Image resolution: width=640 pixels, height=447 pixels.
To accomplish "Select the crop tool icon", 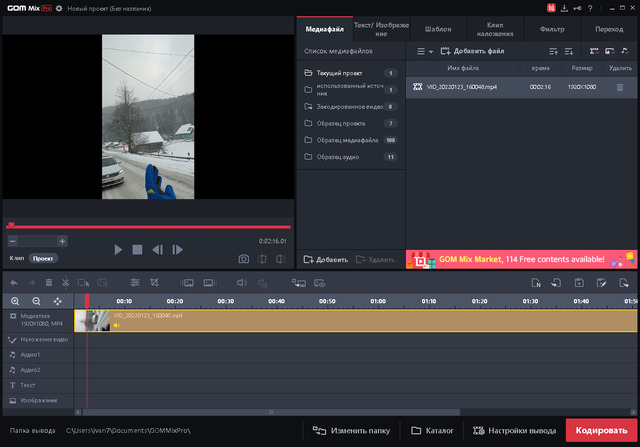I will pyautogui.click(x=154, y=282).
